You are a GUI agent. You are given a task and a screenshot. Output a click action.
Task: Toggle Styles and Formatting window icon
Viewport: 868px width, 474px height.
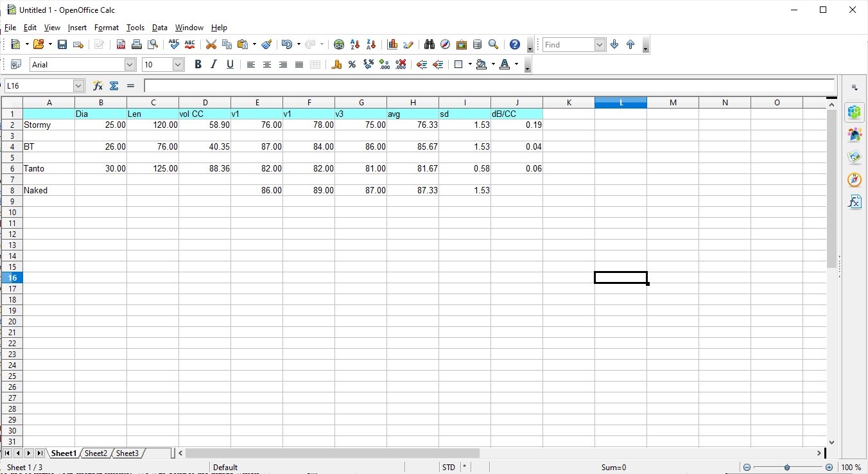(x=17, y=64)
